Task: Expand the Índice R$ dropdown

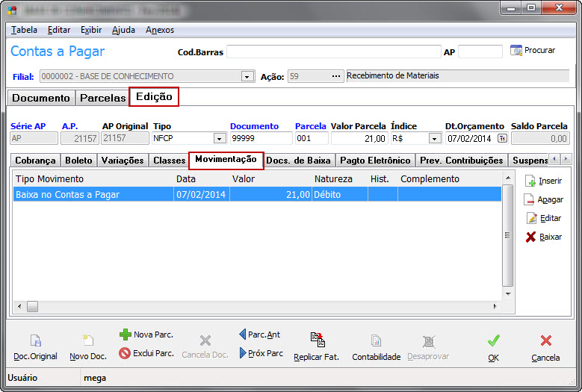Action: click(434, 138)
